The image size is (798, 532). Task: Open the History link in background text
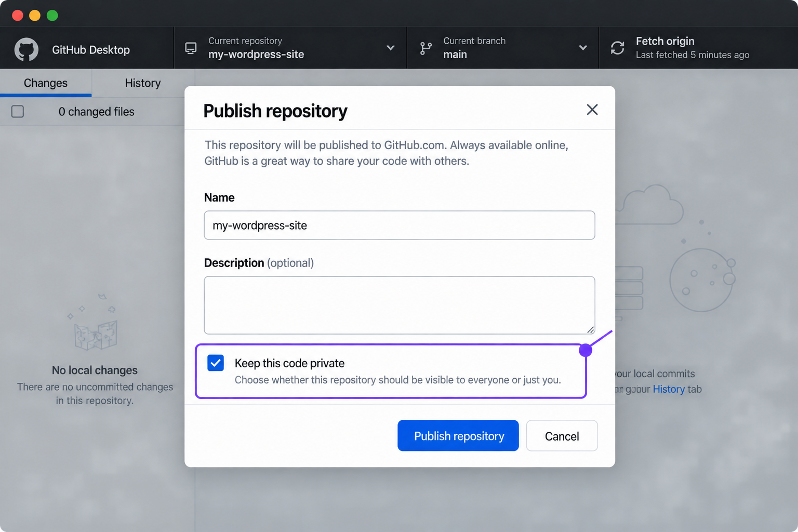pyautogui.click(x=669, y=389)
